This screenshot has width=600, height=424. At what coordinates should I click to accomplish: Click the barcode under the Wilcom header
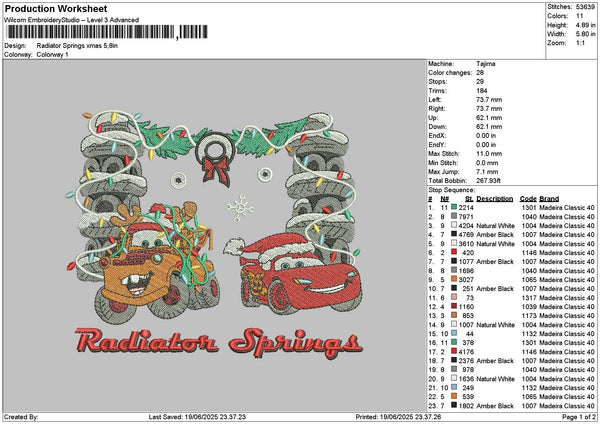[x=107, y=32]
